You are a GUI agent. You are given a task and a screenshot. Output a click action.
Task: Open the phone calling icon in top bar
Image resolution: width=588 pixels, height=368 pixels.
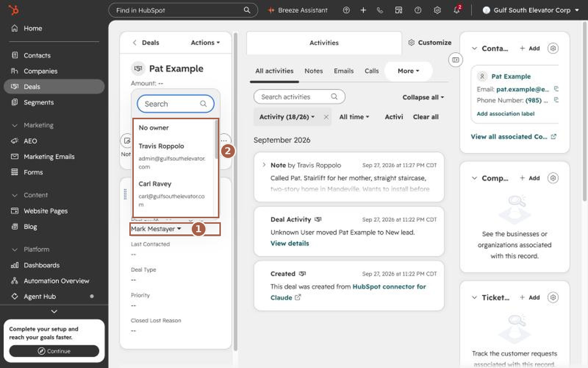pyautogui.click(x=380, y=10)
